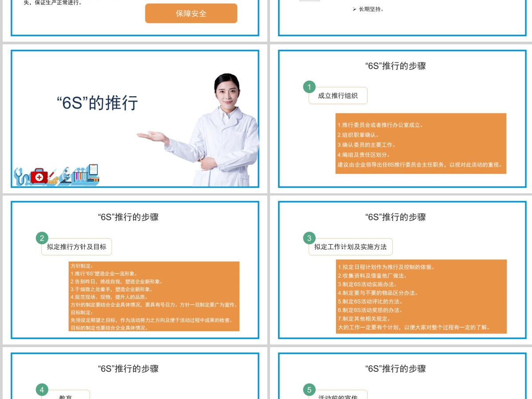The image size is (532, 399).
Task: Click text 4.制定要与不要的物品区分办法。
Action: coord(378,293)
